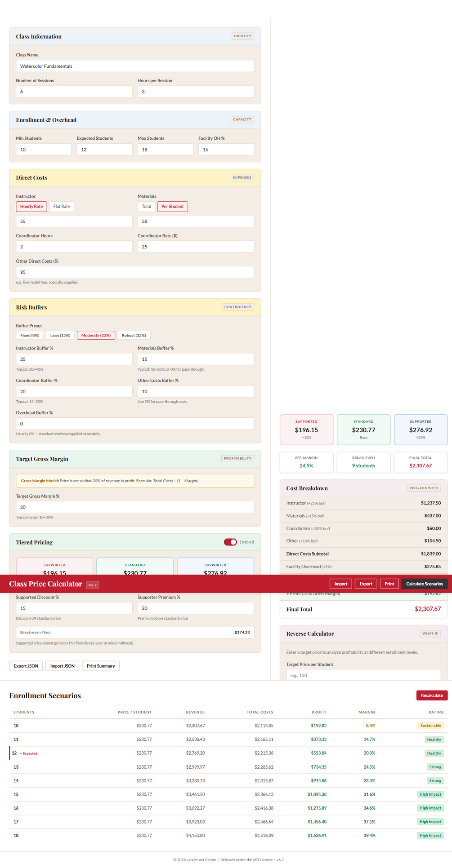Image resolution: width=452 pixels, height=868 pixels.
Task: Click the Direct Costs Subtotal $1,839.00 value
Action: point(431,554)
